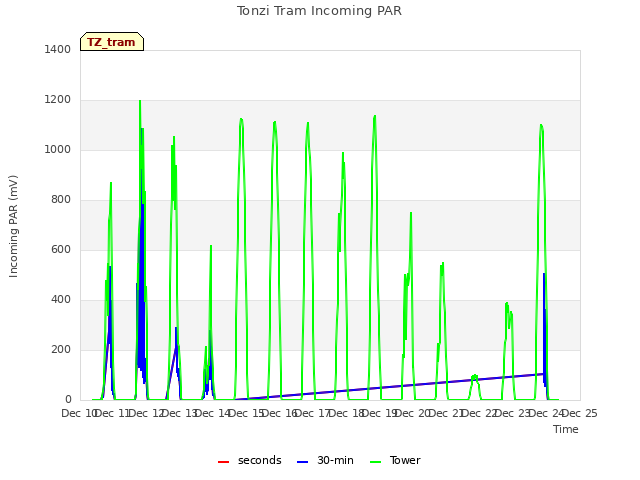This screenshot has height=480, width=640.
Task: Click the 200 y-axis tick label
Action: coord(61,349)
